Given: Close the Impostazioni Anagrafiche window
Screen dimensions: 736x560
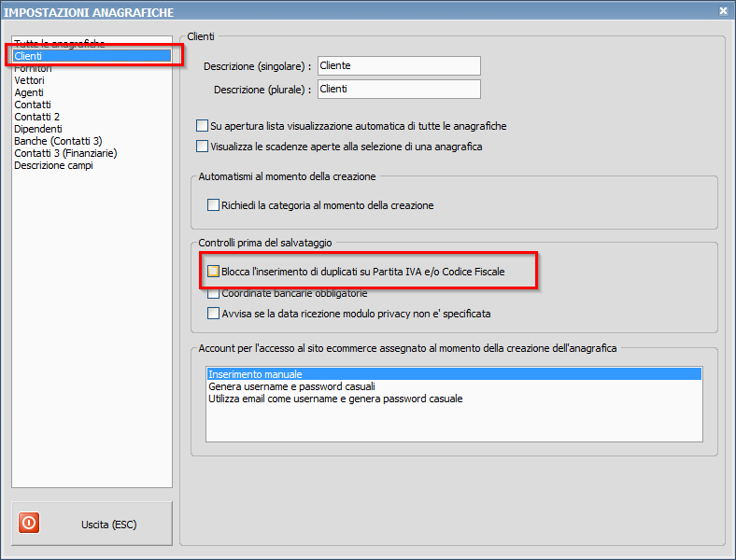Looking at the screenshot, I should [x=723, y=11].
